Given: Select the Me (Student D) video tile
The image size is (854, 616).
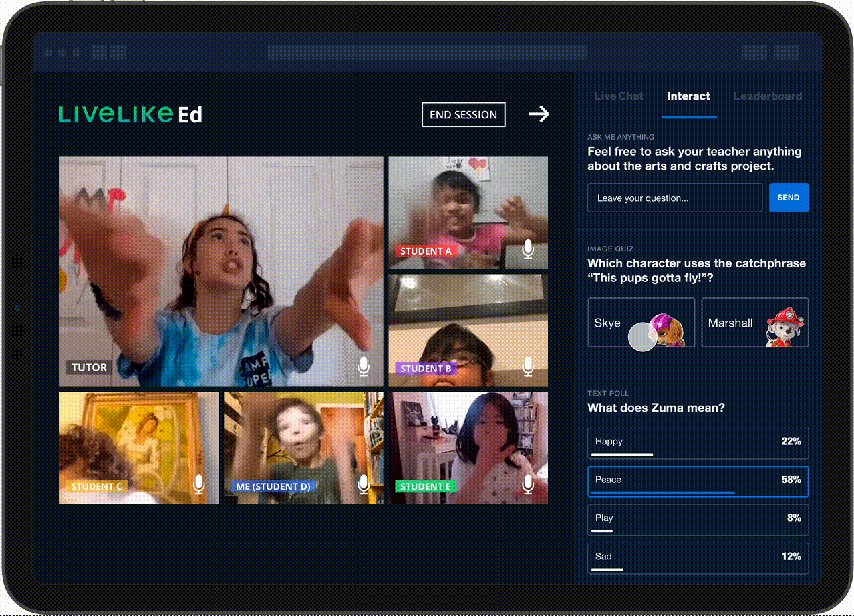Looking at the screenshot, I should click(x=303, y=448).
